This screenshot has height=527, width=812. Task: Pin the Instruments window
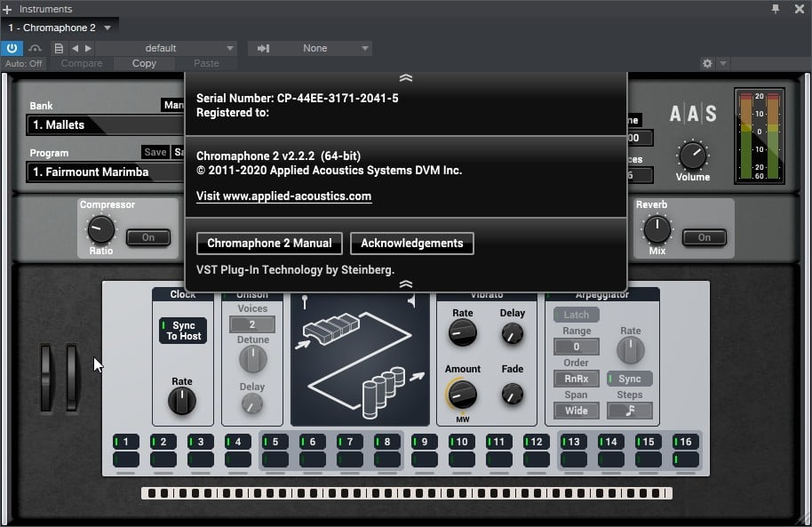pyautogui.click(x=776, y=9)
